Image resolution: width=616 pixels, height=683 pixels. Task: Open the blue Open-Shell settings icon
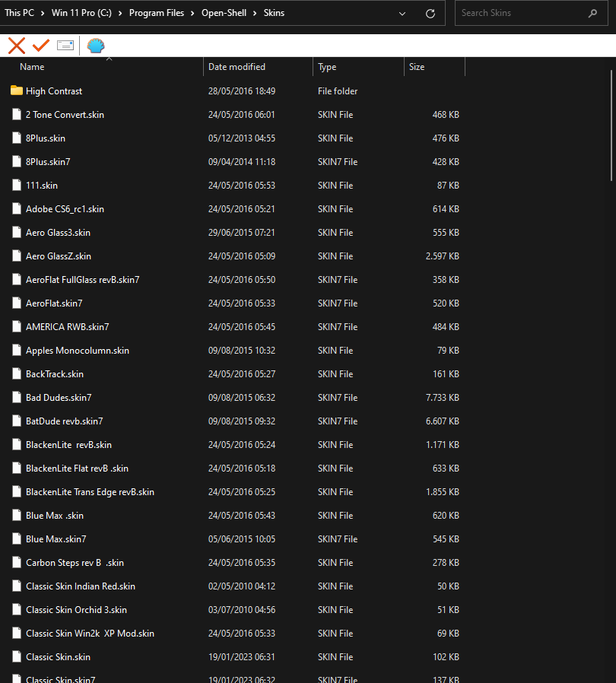tap(94, 45)
